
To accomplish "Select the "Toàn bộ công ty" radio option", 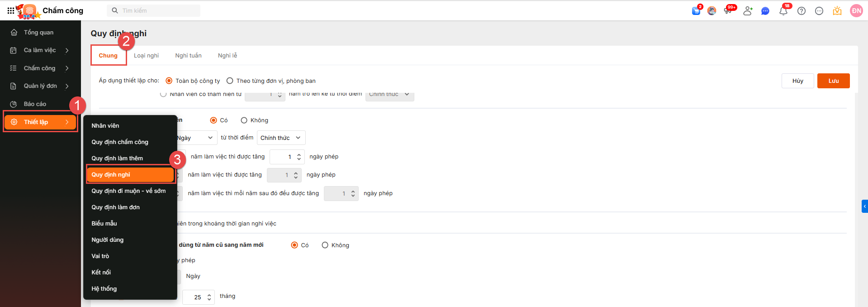I will [169, 81].
